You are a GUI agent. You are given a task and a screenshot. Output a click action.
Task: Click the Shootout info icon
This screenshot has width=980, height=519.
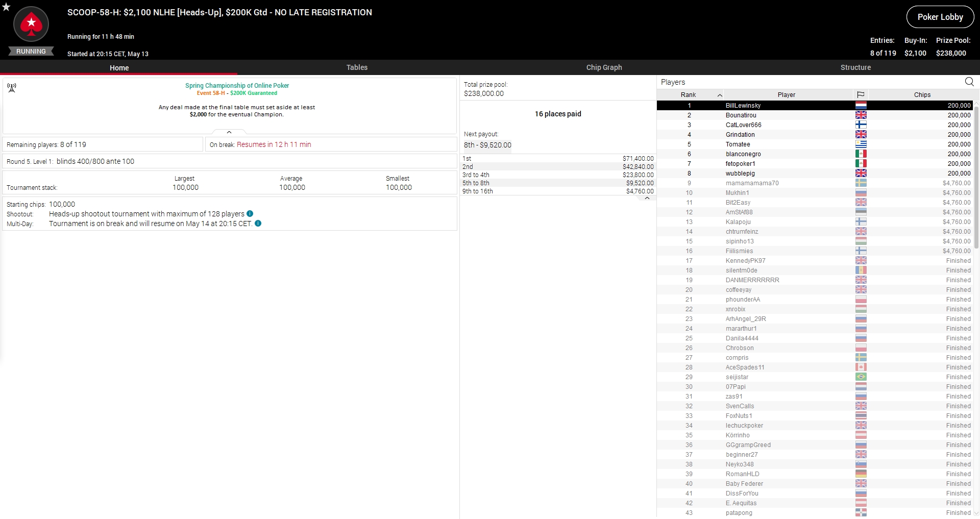click(x=250, y=214)
